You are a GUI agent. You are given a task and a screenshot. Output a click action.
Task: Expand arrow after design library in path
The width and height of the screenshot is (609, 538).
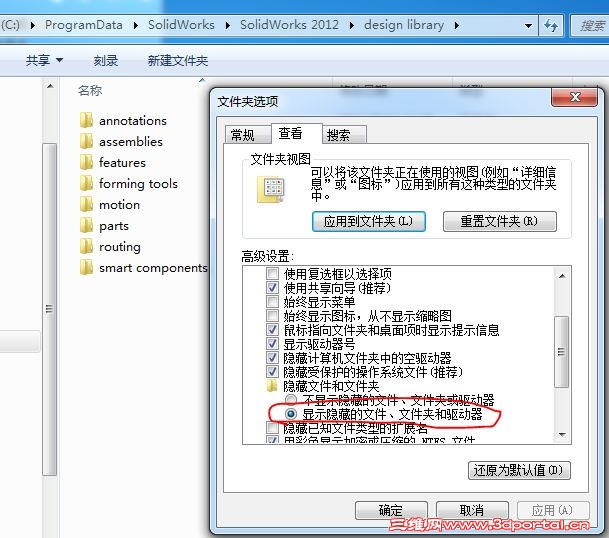(x=457, y=26)
